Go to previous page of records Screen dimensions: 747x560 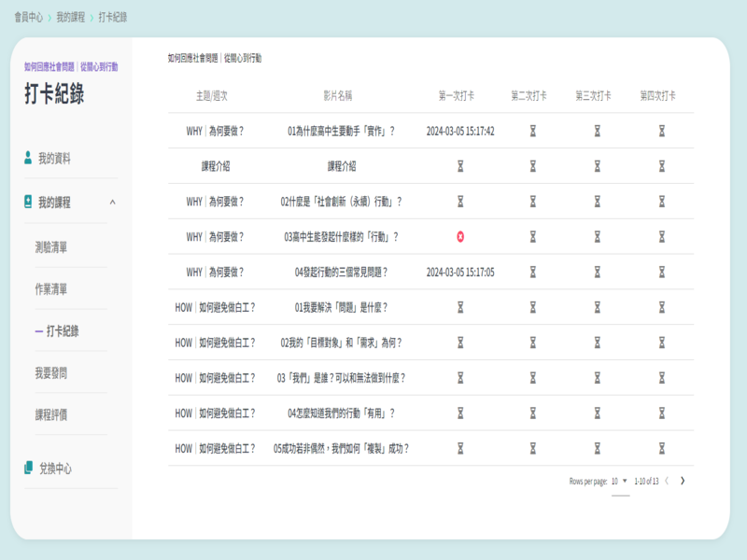pos(666,481)
